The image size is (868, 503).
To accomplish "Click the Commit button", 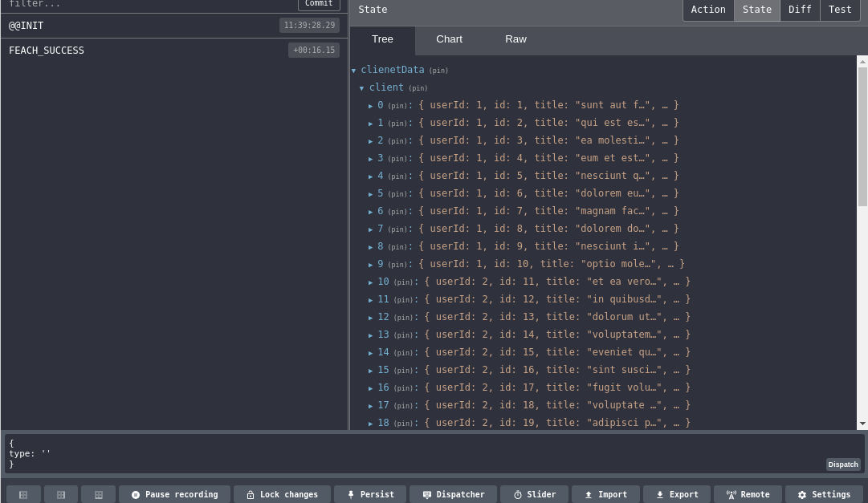I will tap(318, 4).
